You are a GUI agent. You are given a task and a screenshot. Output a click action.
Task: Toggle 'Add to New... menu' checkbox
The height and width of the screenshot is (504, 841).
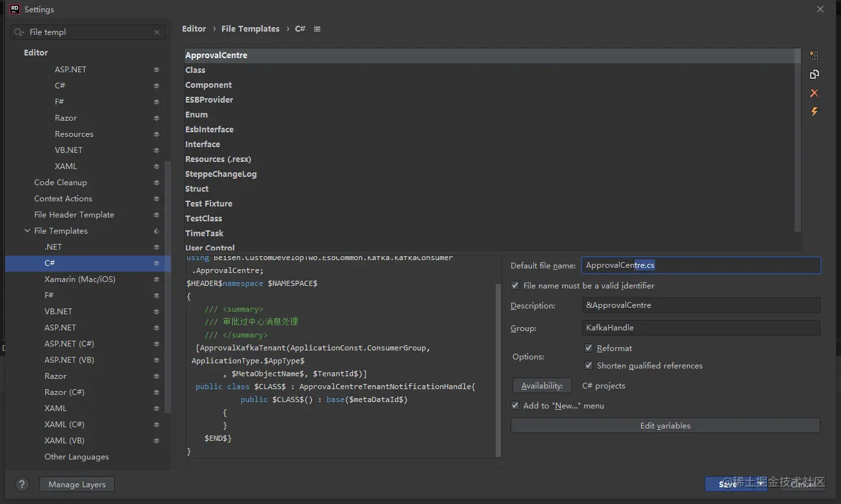point(515,405)
